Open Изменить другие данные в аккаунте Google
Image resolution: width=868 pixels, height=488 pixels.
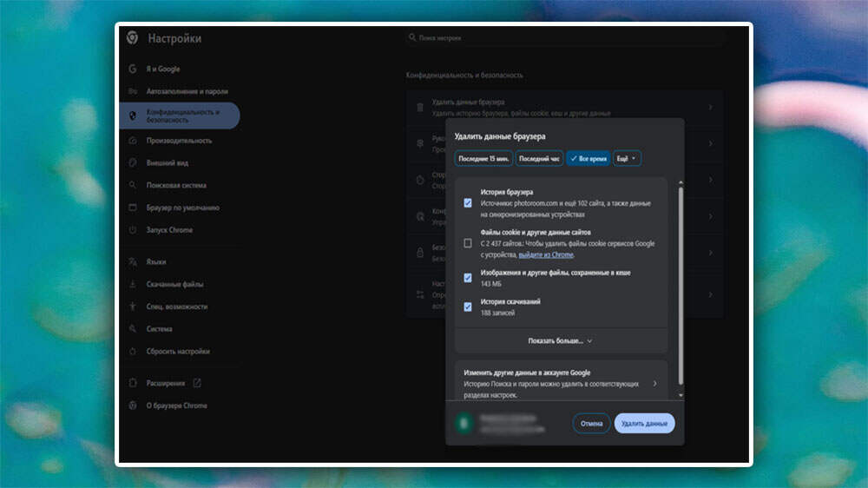click(x=560, y=383)
